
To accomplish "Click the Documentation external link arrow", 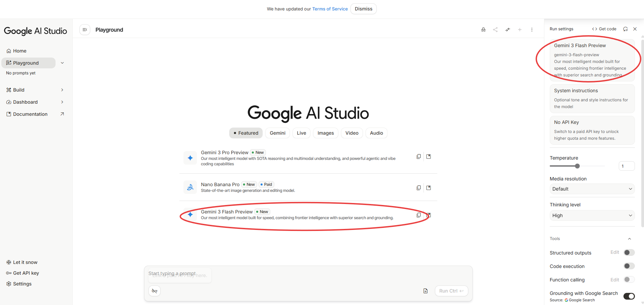I will 62,114.
